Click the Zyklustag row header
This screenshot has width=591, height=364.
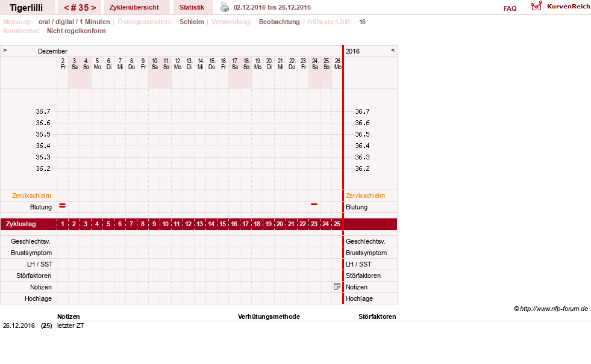(21, 224)
